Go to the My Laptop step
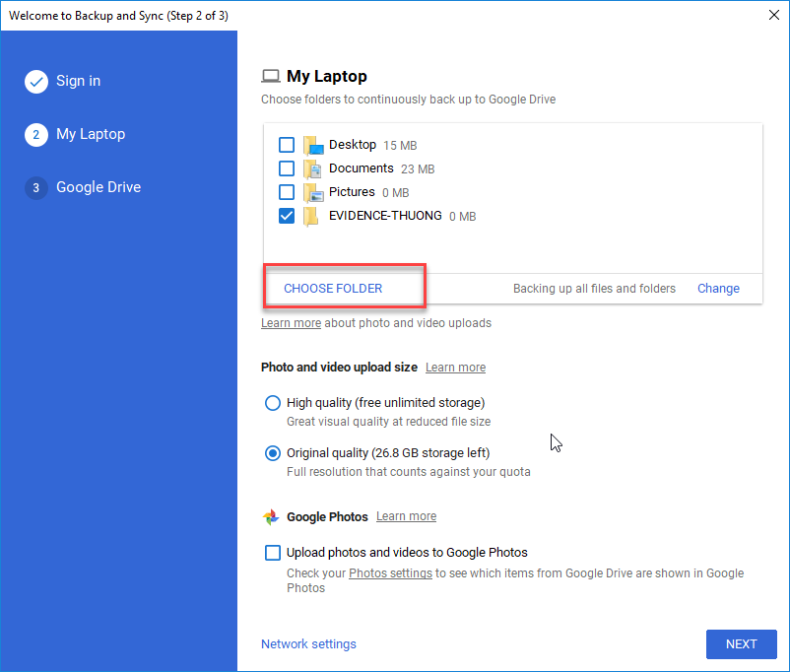The height and width of the screenshot is (672, 790). coord(91,134)
